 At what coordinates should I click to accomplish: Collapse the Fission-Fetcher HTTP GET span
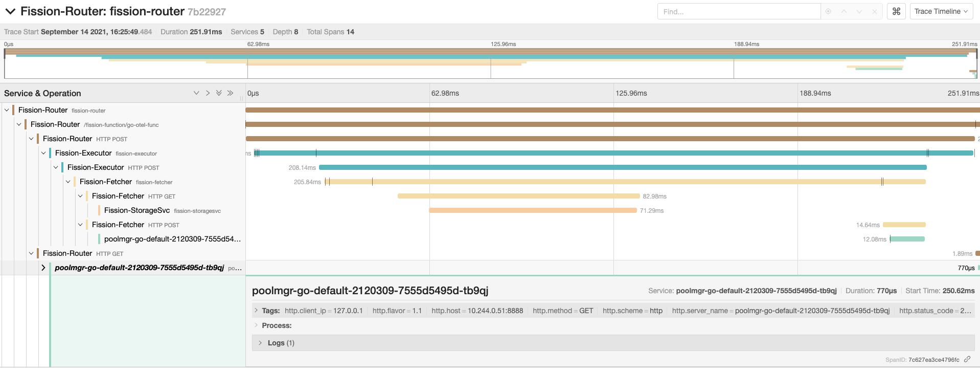(80, 196)
